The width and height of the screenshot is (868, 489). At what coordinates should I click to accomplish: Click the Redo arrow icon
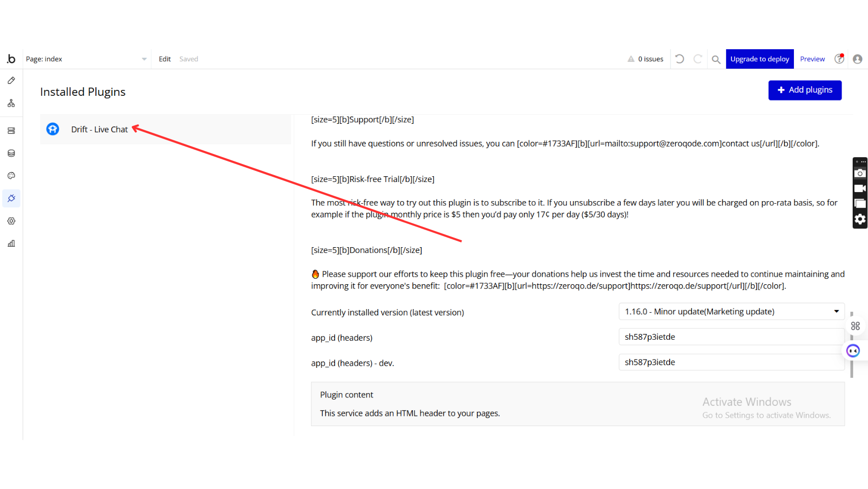698,59
